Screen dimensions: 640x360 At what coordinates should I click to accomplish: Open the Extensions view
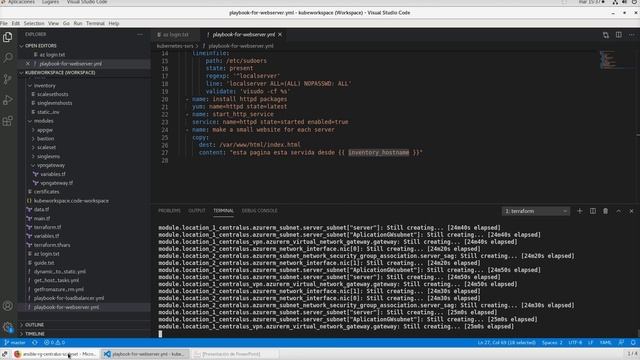pos(8,121)
